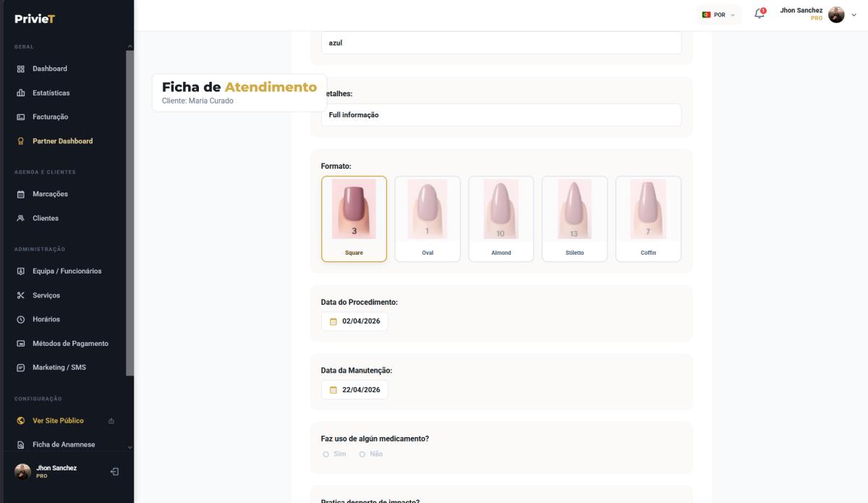868x503 pixels.
Task: Click the Serviços scissors icon
Action: [21, 295]
